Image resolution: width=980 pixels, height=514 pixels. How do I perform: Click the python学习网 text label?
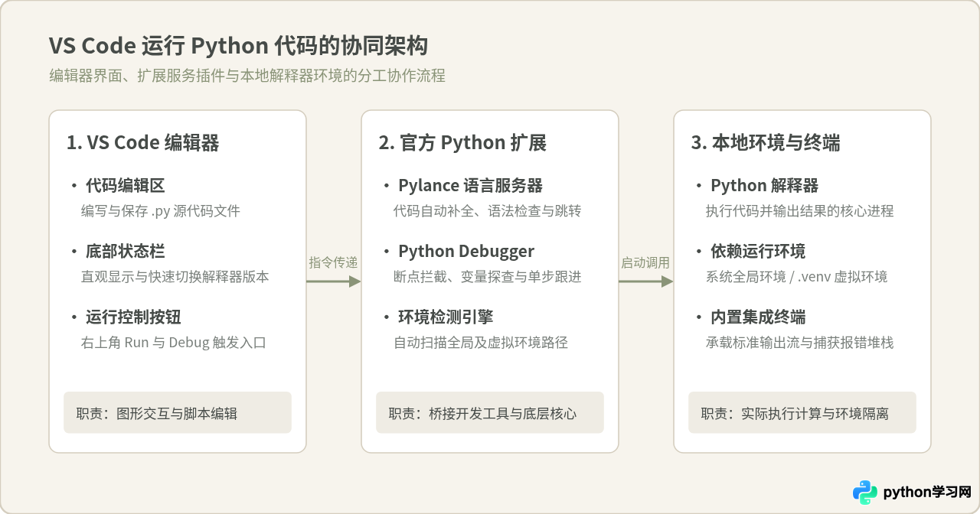pos(927,493)
